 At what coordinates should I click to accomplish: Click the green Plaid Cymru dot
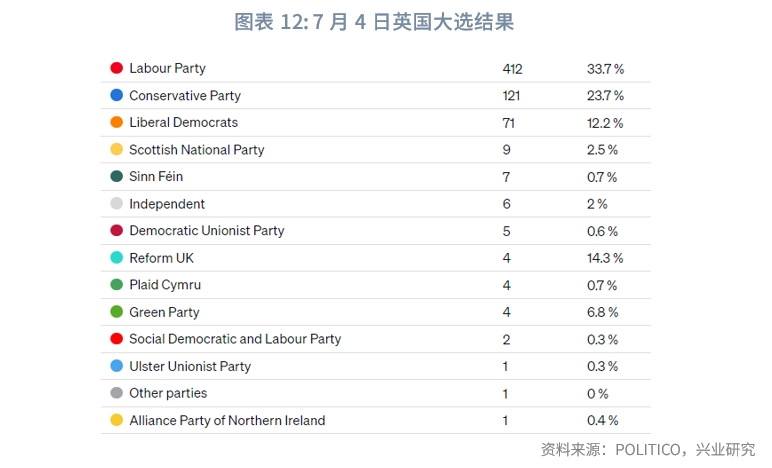pyautogui.click(x=117, y=284)
